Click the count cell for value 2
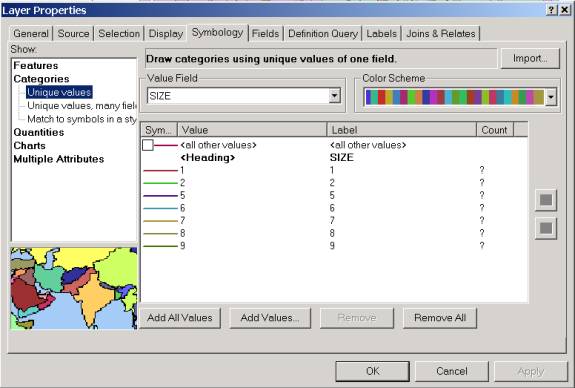The height and width of the screenshot is (388, 575). click(482, 183)
